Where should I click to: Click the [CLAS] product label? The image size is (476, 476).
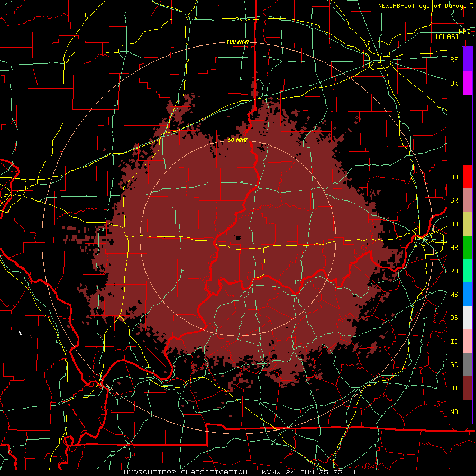447,36
